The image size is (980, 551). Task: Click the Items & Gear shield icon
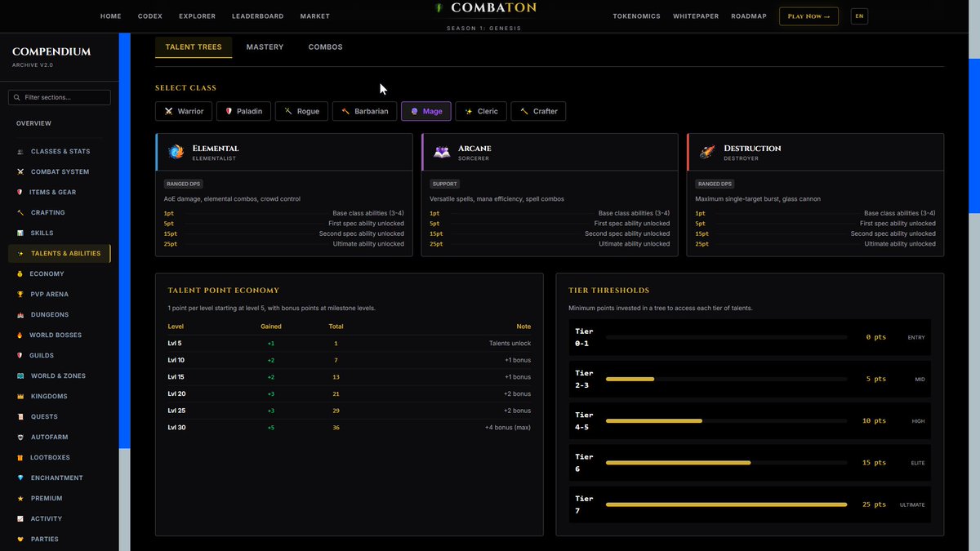[20, 193]
